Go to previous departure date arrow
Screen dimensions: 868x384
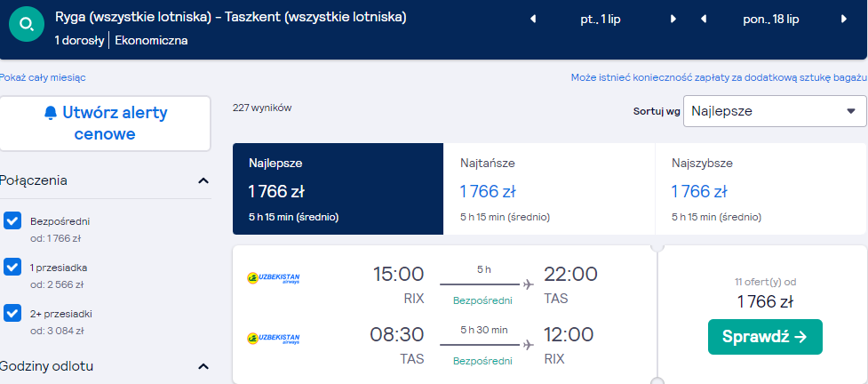pos(533,20)
